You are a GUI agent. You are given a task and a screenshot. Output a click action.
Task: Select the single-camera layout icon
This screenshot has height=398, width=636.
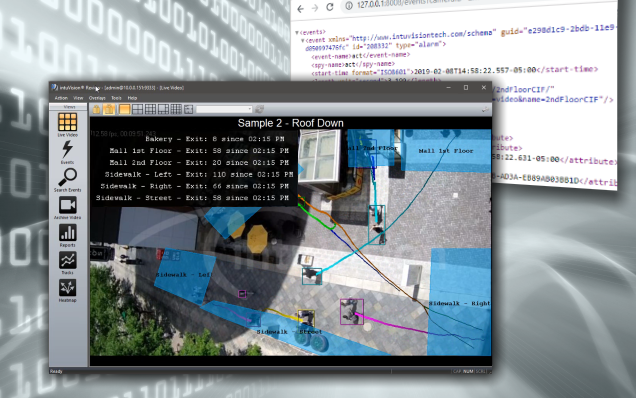tap(124, 109)
